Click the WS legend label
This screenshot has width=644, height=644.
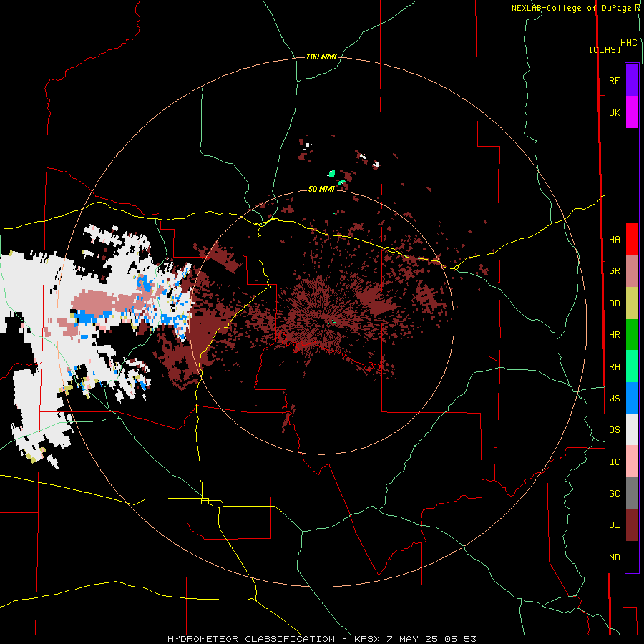click(614, 399)
